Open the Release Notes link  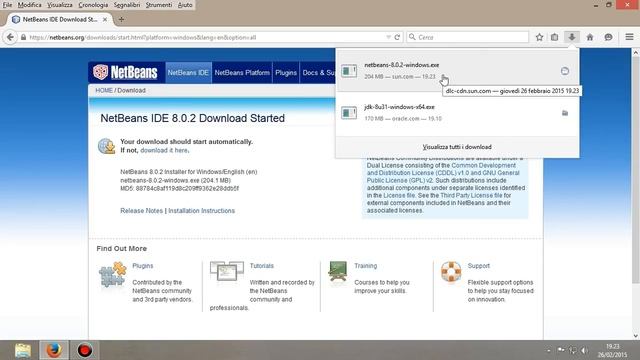pos(141,211)
